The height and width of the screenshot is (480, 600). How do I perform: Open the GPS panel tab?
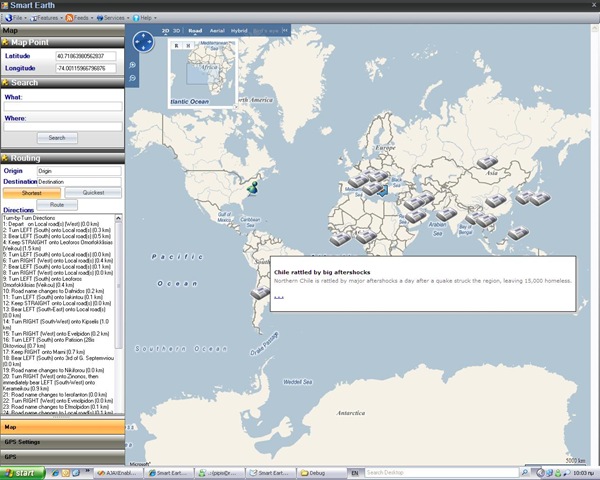[62, 457]
